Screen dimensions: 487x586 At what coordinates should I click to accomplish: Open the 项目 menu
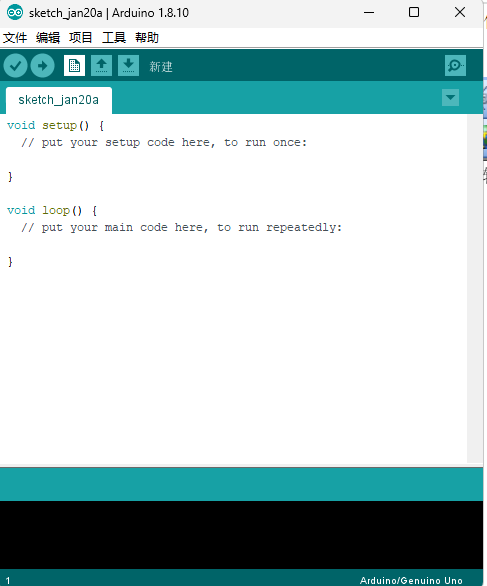pos(81,37)
